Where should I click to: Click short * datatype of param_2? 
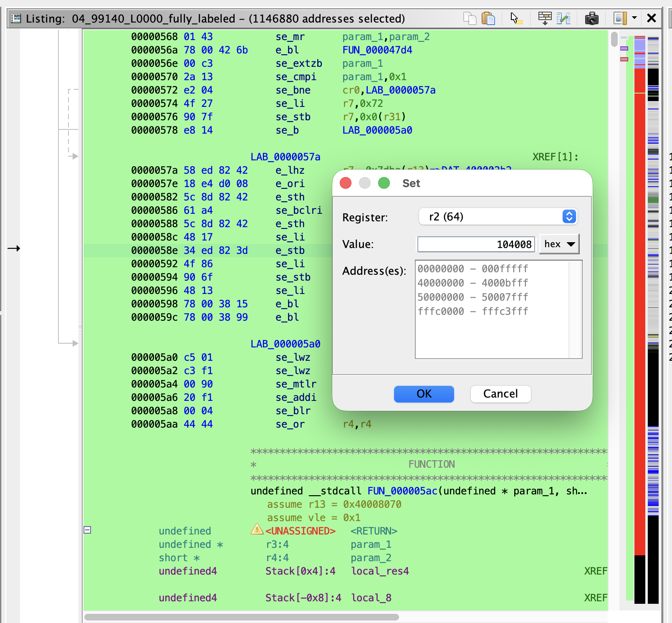(x=179, y=558)
